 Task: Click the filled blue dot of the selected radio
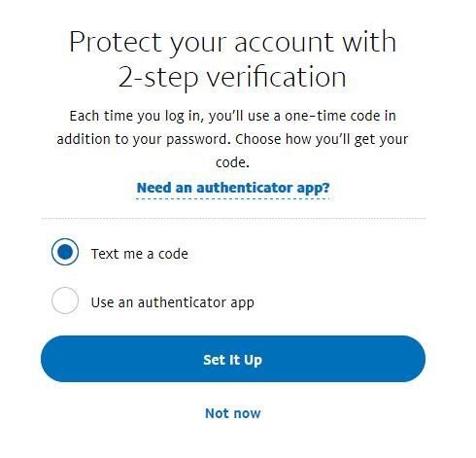[65, 252]
